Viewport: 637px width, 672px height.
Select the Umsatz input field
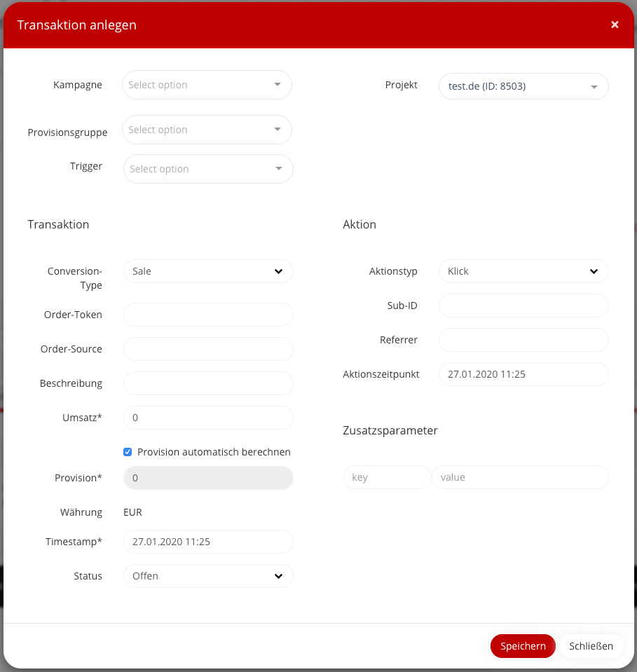(208, 418)
